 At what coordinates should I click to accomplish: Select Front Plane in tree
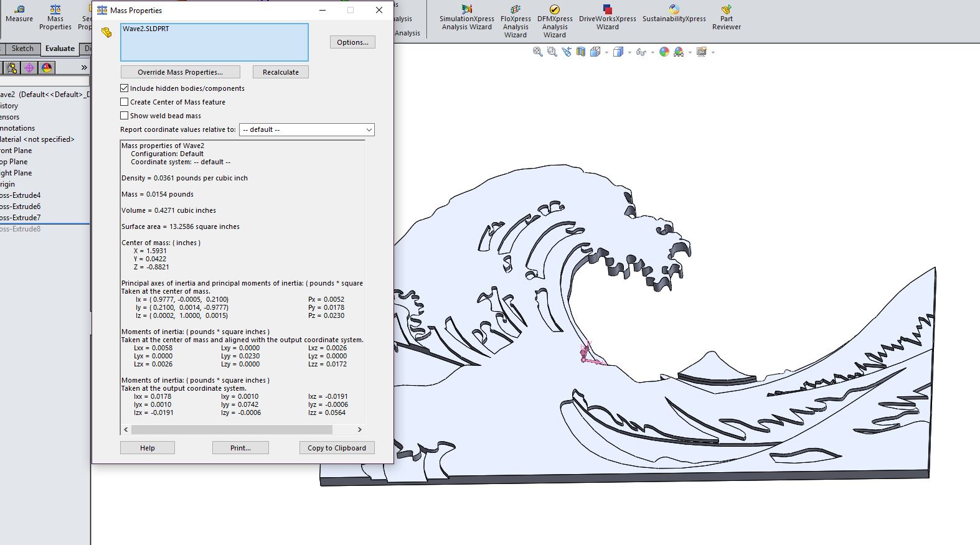(16, 151)
